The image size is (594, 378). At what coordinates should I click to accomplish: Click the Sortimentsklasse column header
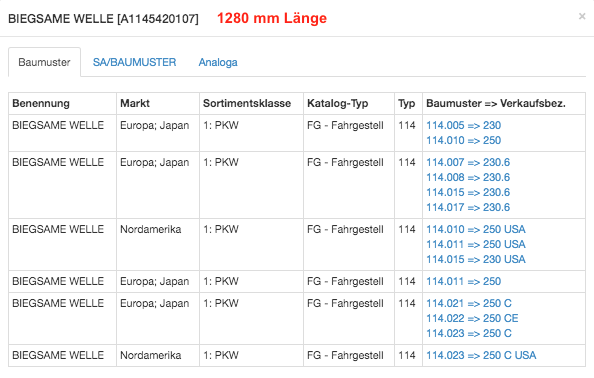(x=247, y=103)
